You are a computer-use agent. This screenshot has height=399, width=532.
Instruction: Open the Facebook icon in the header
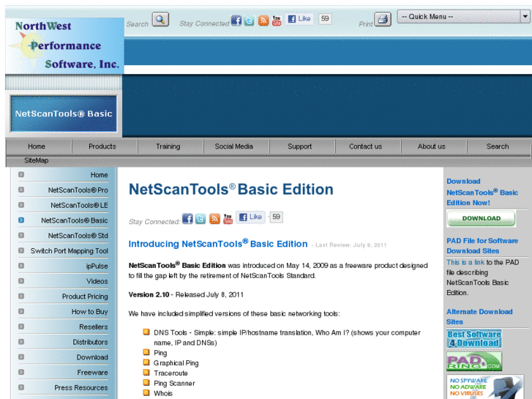click(x=236, y=20)
